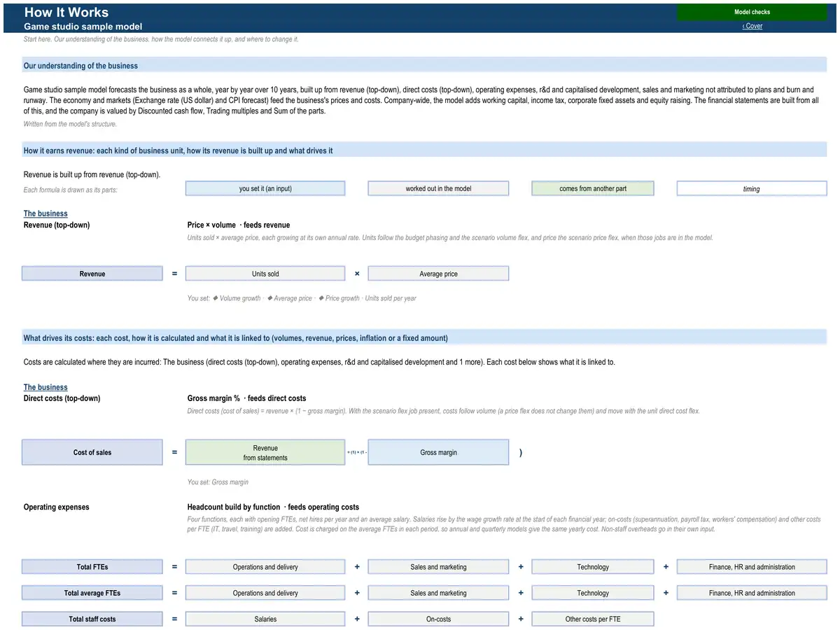The width and height of the screenshot is (840, 630).
Task: Select the Total staff costs result box
Action: tap(92, 619)
